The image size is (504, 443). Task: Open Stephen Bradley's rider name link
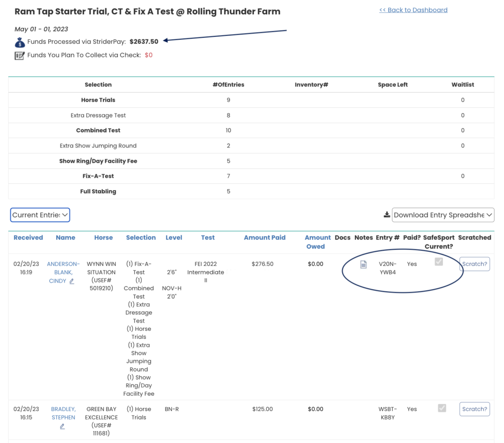(63, 413)
